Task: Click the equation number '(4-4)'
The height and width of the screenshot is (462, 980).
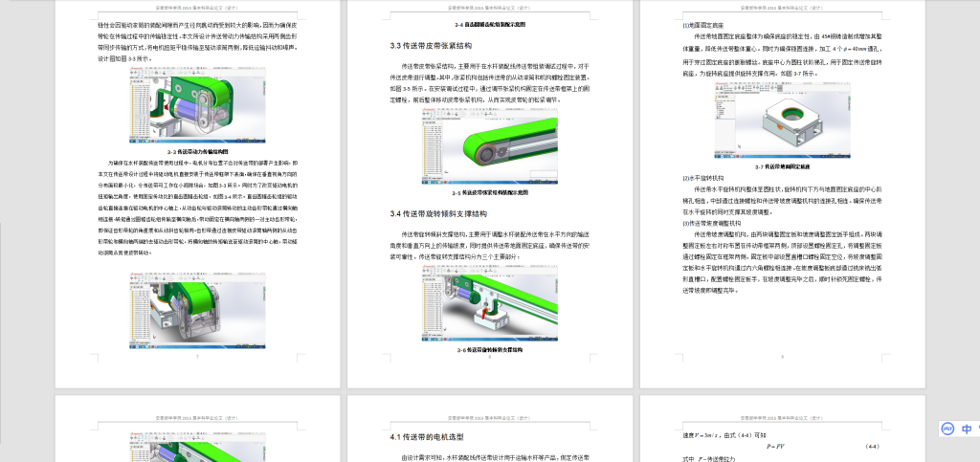Action: coord(873,447)
